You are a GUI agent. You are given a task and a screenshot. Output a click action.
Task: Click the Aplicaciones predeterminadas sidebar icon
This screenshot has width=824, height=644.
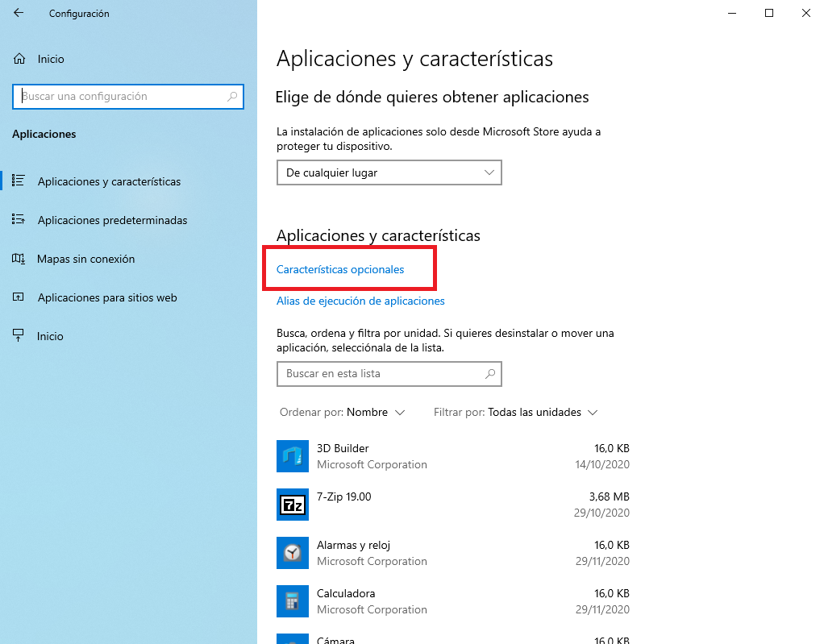click(19, 220)
